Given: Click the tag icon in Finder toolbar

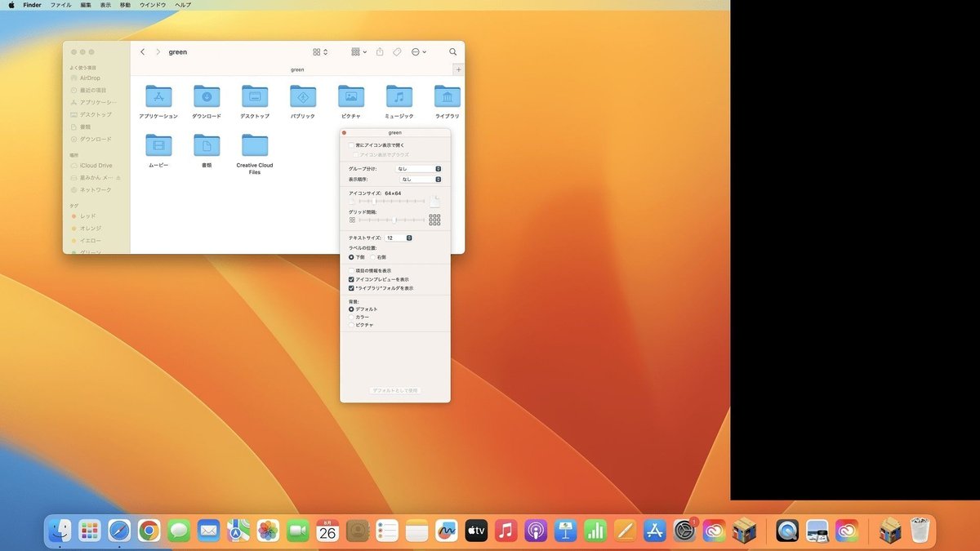Looking at the screenshot, I should [397, 51].
